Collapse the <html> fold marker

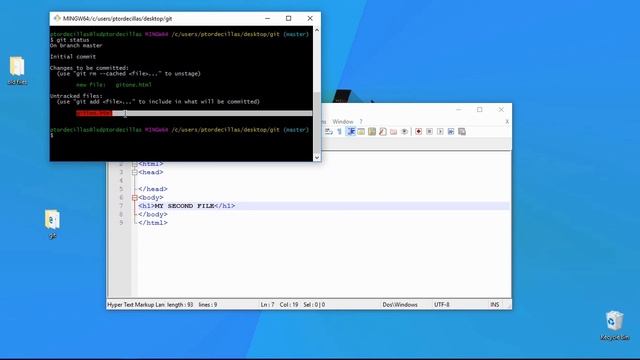pyautogui.click(x=134, y=164)
